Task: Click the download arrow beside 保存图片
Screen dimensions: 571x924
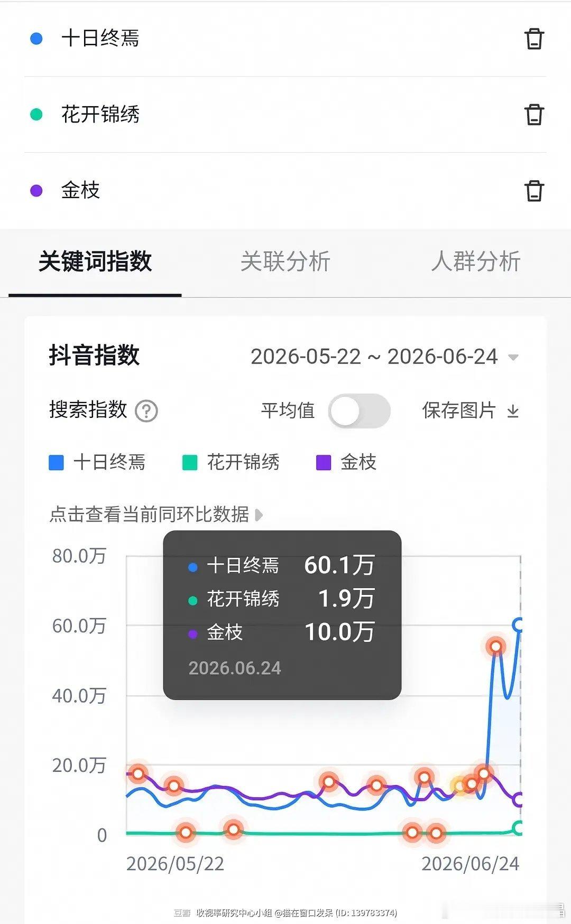Action: (513, 410)
